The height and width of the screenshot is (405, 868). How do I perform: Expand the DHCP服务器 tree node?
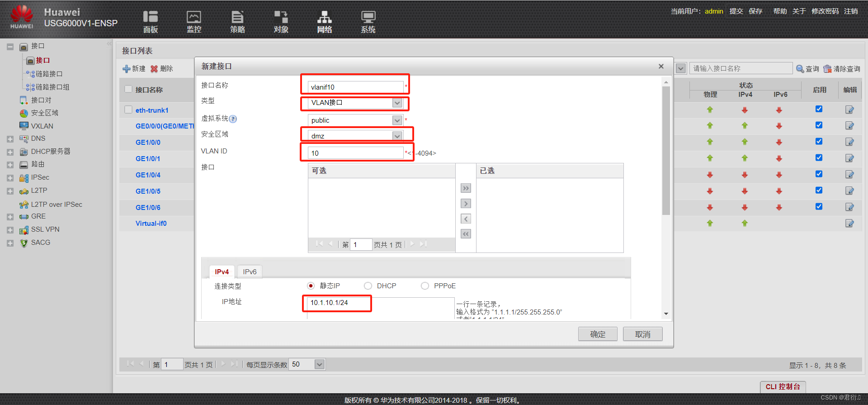point(10,152)
